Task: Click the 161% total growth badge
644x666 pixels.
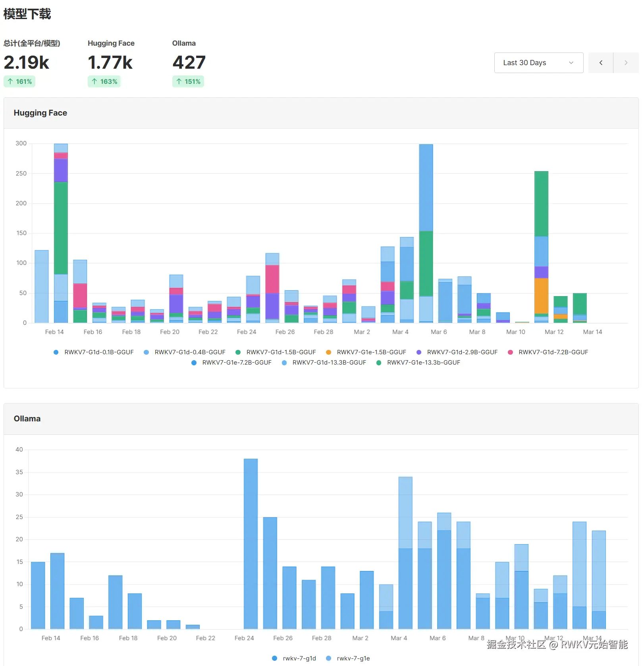Action: [19, 81]
